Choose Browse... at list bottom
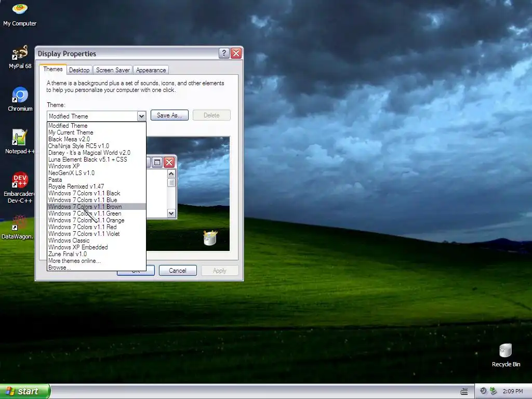The image size is (532, 399). (x=96, y=268)
